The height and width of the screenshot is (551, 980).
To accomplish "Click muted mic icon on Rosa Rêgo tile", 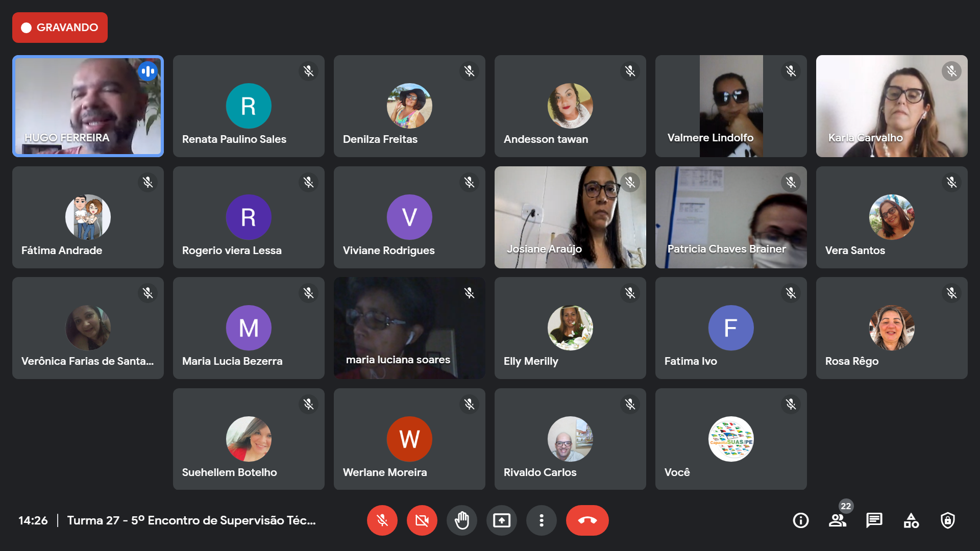I will pos(951,293).
